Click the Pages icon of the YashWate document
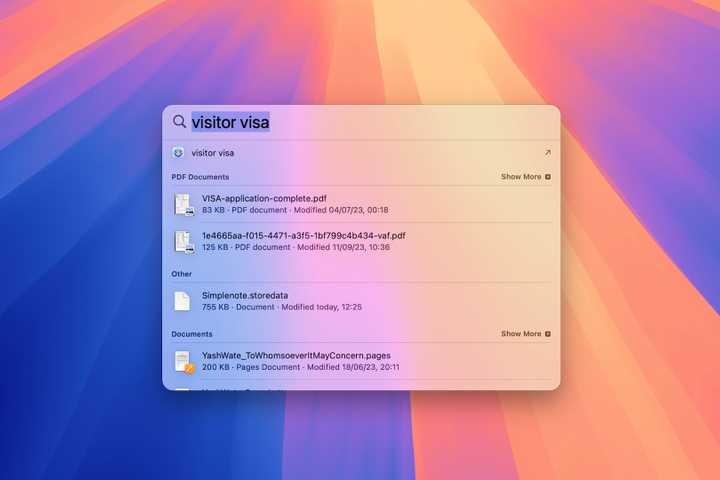Image resolution: width=720 pixels, height=480 pixels. (183, 361)
